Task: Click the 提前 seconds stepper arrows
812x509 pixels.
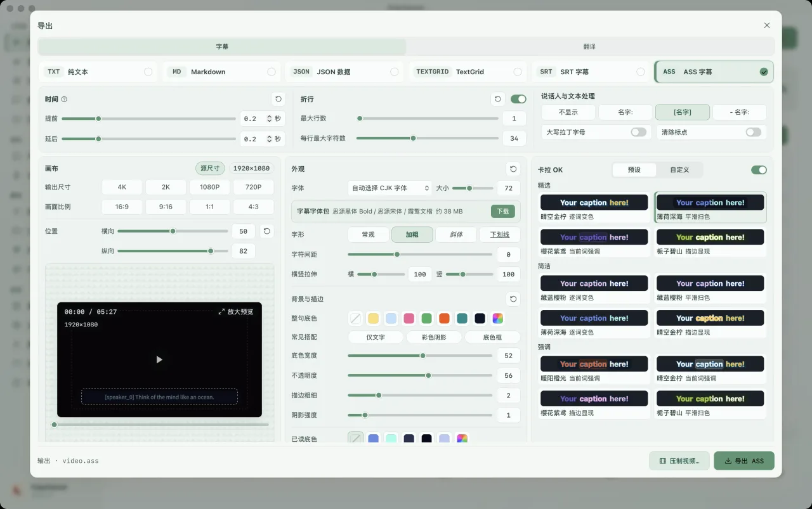Action: coord(269,119)
